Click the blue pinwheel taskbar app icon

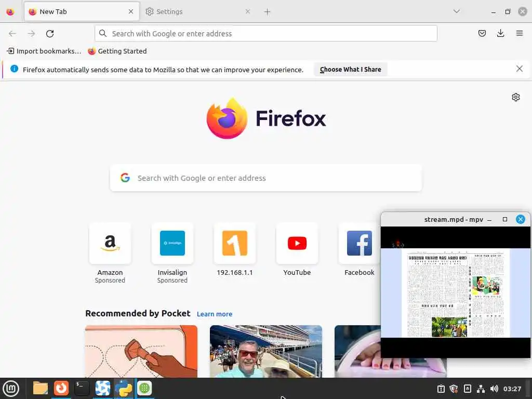point(102,388)
